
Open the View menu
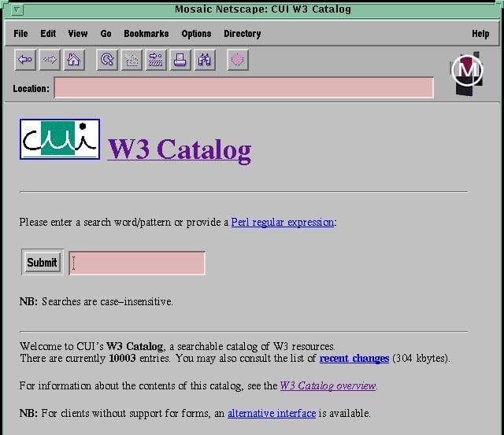pyautogui.click(x=78, y=33)
